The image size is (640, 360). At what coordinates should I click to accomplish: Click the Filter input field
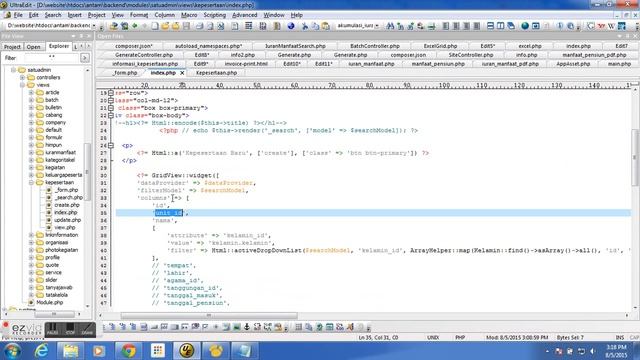click(x=51, y=58)
